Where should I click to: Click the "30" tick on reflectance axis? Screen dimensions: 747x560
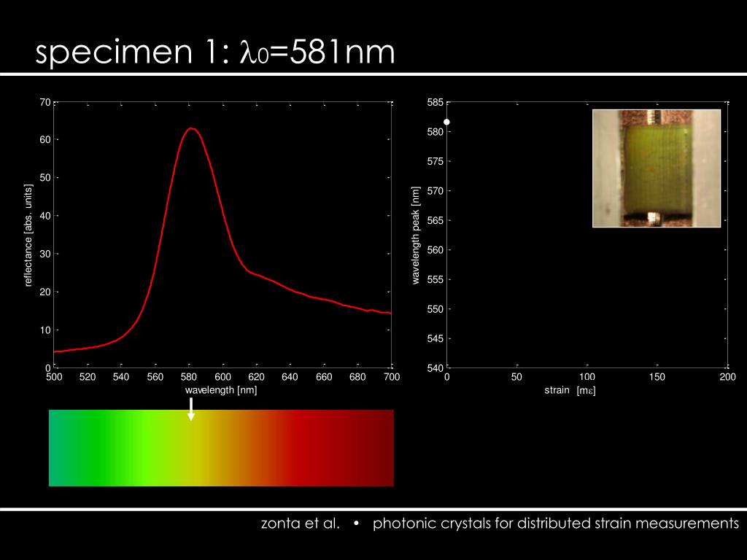click(x=45, y=254)
